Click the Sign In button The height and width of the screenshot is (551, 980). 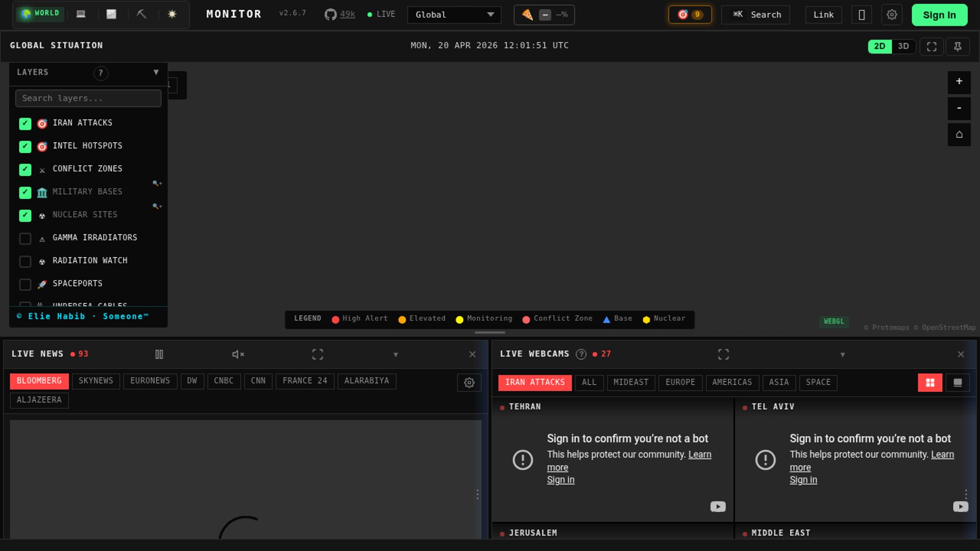pyautogui.click(x=939, y=15)
